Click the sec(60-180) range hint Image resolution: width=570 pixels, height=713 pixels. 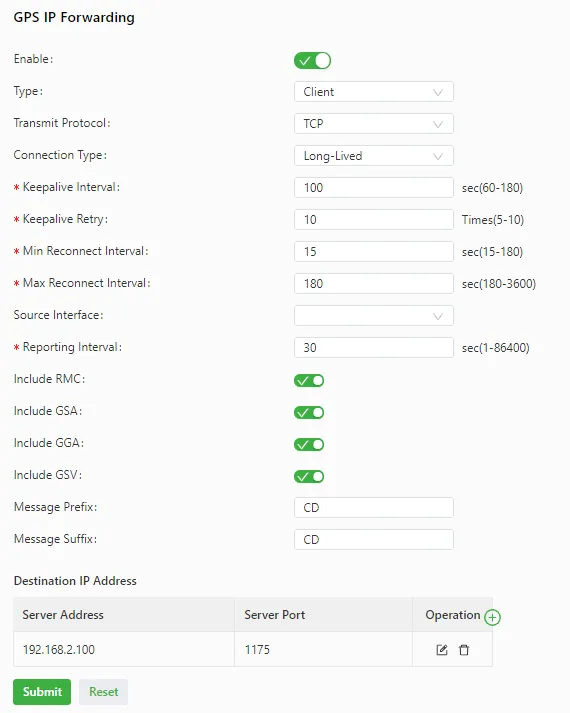pyautogui.click(x=492, y=188)
